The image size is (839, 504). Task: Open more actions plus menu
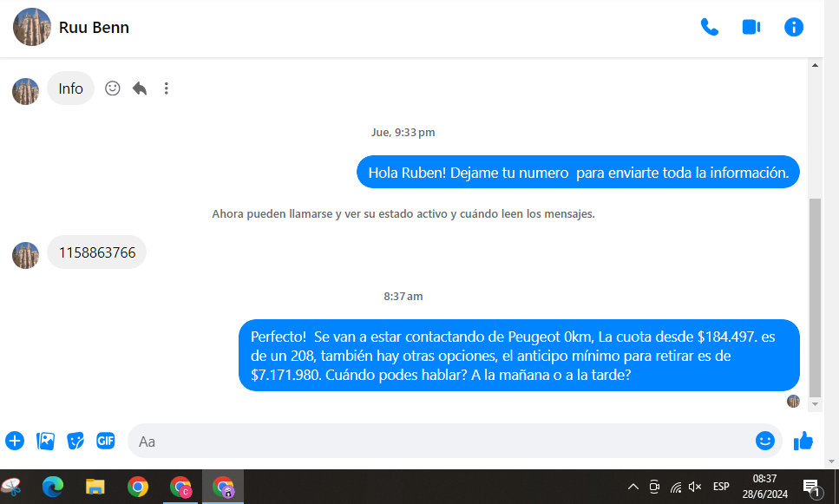click(x=15, y=441)
